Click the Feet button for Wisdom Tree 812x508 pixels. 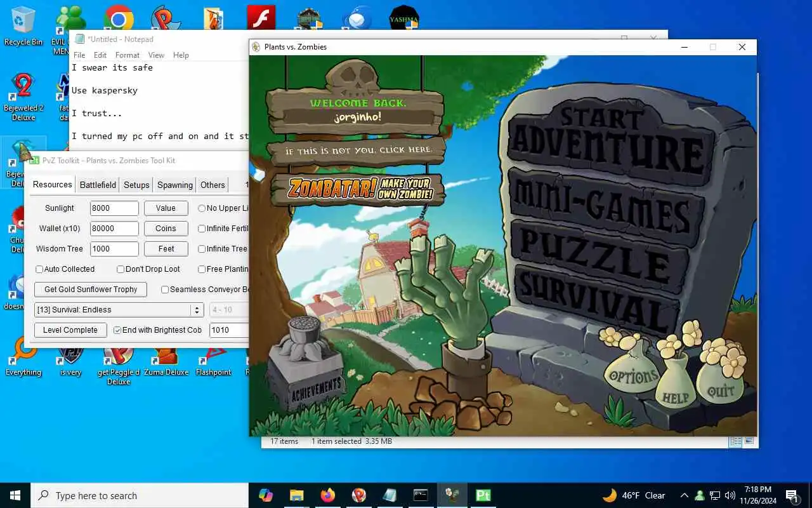click(166, 249)
